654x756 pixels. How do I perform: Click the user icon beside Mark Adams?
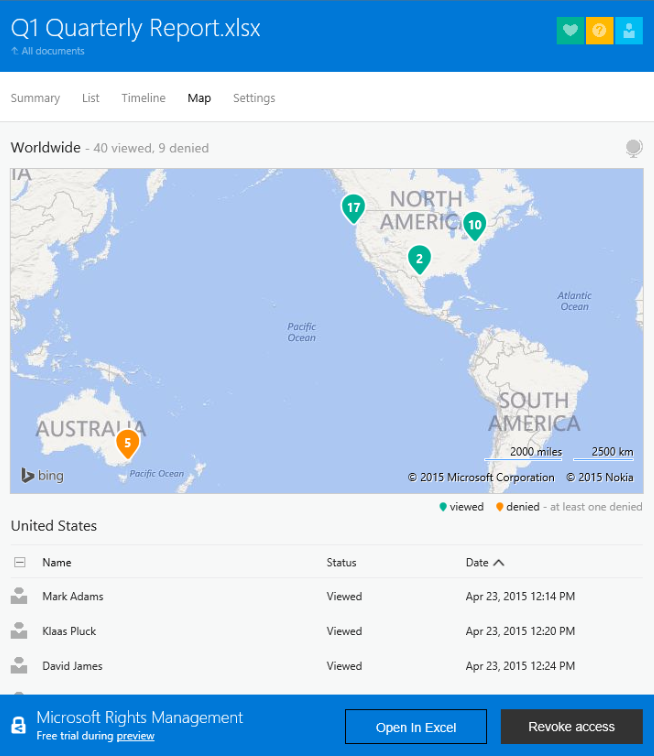tap(19, 597)
